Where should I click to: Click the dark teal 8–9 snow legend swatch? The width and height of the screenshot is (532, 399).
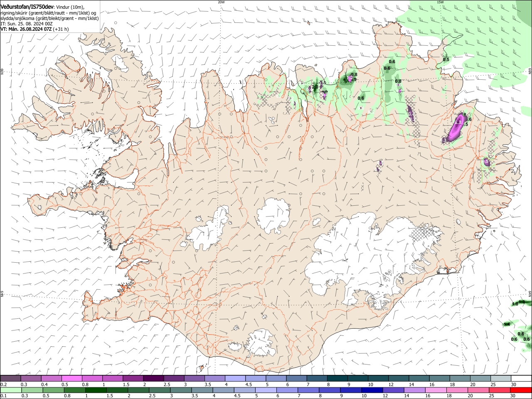coord(337,379)
